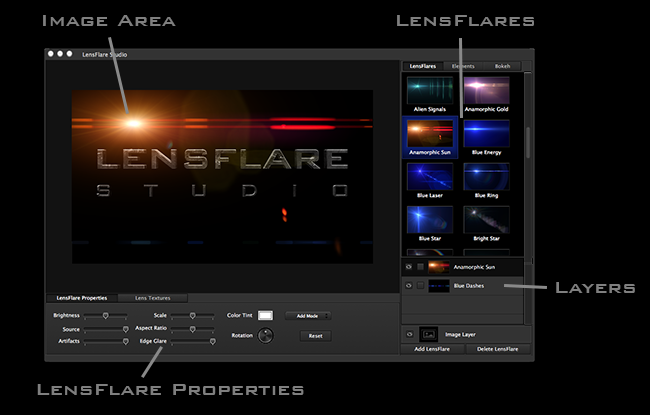This screenshot has height=415, width=650.
Task: Pick the Blue Energy flare thumbnail
Action: pyautogui.click(x=486, y=133)
